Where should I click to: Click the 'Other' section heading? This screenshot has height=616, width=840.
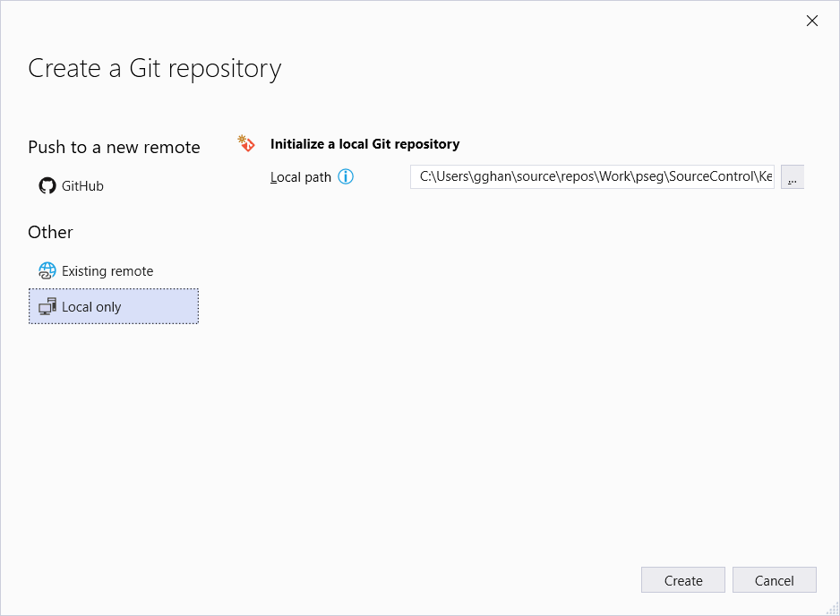pyautogui.click(x=50, y=232)
